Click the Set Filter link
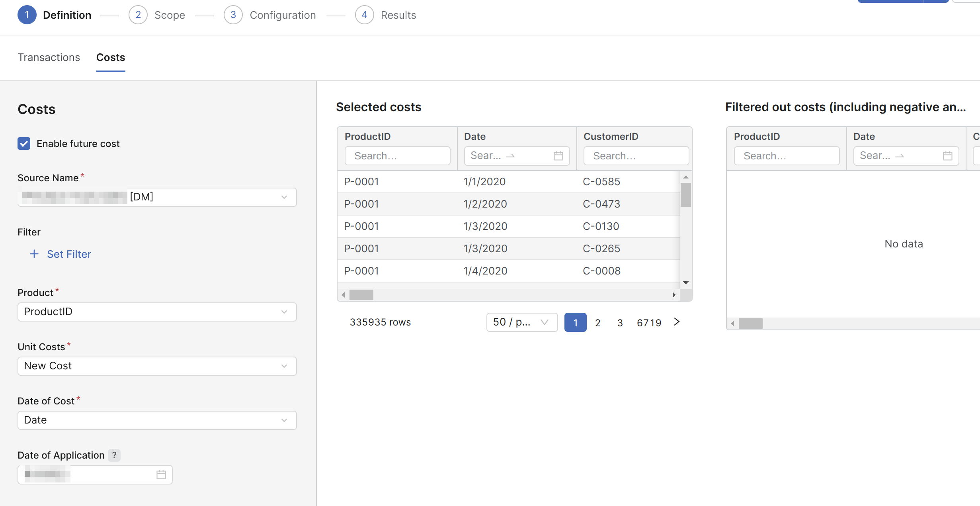 click(69, 254)
